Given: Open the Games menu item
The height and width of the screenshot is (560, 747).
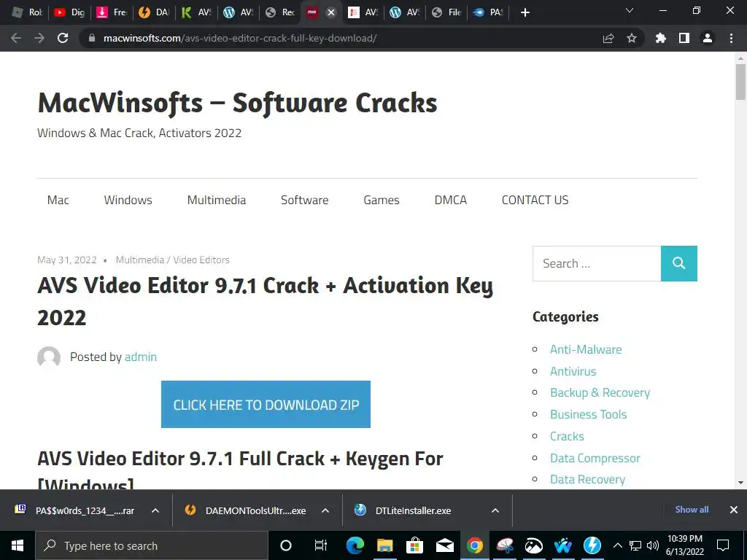Looking at the screenshot, I should pos(382,200).
